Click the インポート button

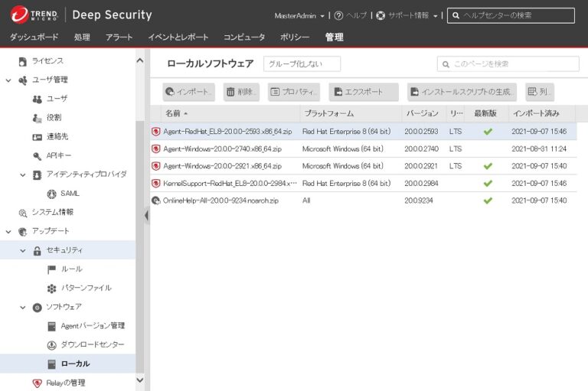(188, 92)
